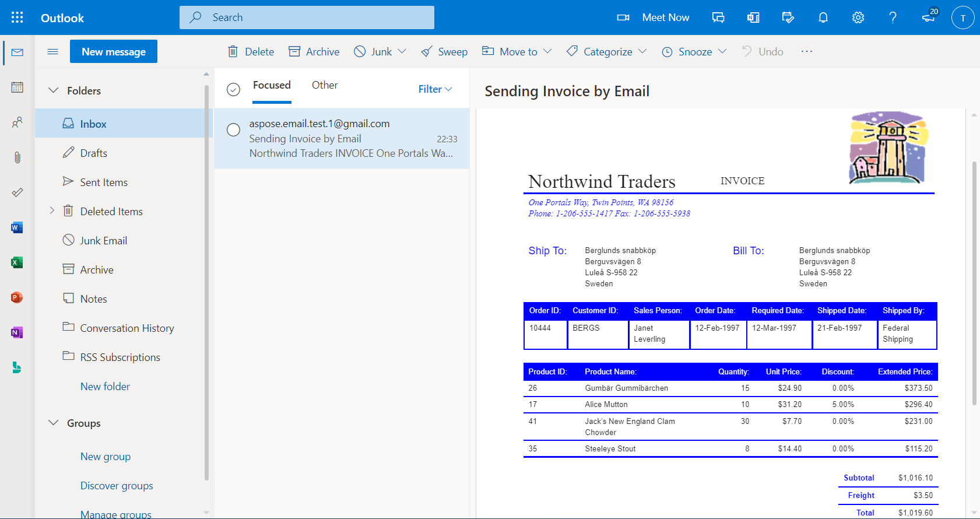This screenshot has width=980, height=519.
Task: Click the Manage groups link
Action: (x=116, y=514)
